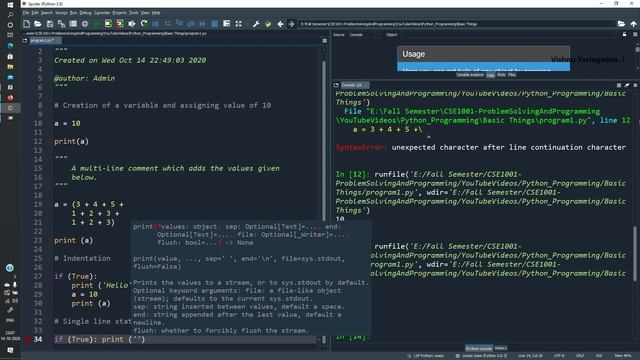Continue debug execution
This screenshot has height=360, width=640.
click(x=202, y=24)
